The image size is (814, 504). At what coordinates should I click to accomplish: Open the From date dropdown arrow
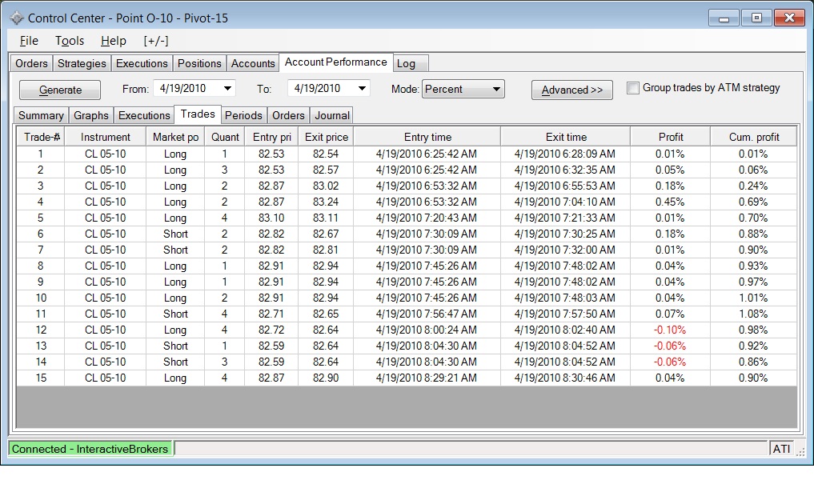point(227,88)
